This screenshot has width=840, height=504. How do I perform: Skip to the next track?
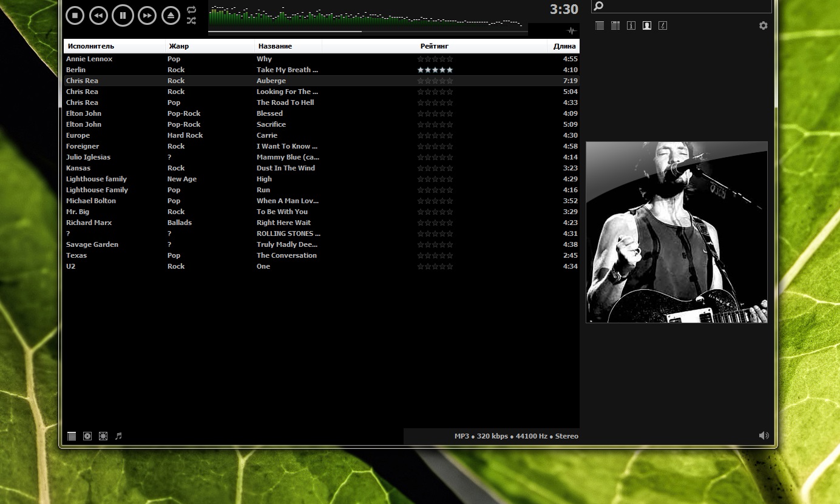(x=147, y=15)
